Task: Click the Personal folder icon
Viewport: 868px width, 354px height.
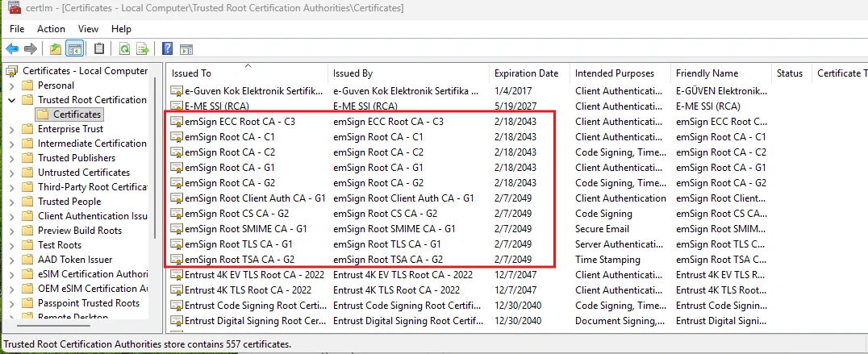Action: pos(27,85)
